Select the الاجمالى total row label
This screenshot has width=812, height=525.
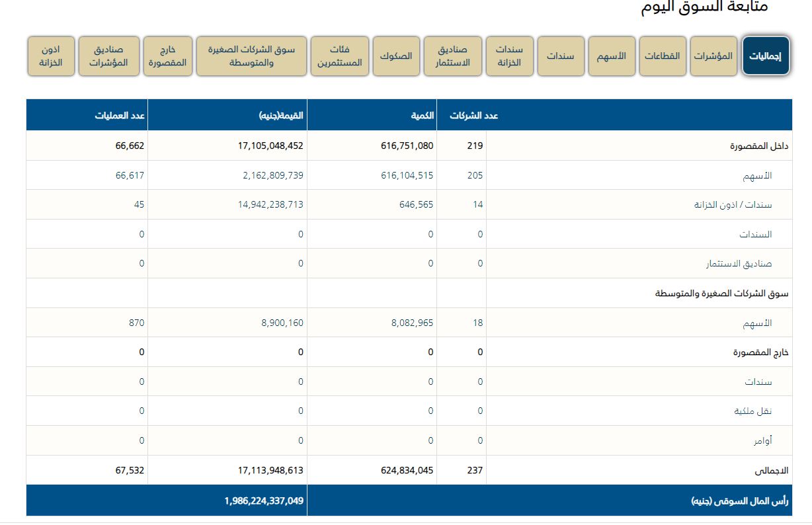(756, 471)
